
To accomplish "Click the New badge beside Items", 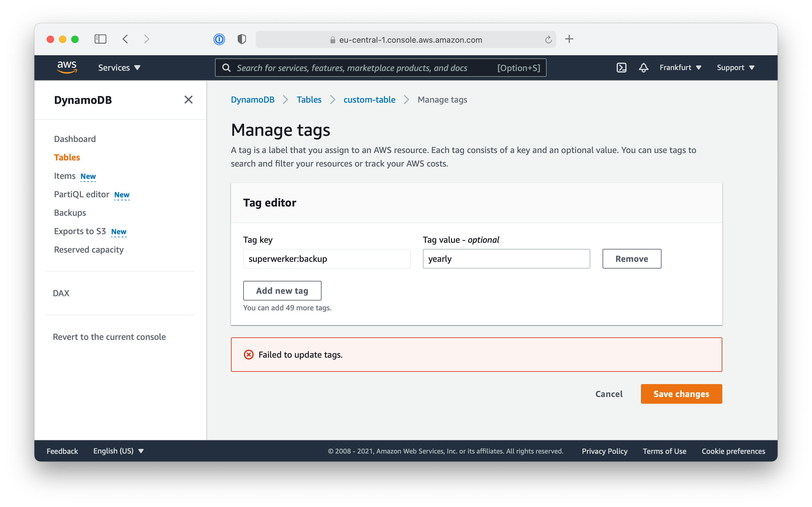I will point(88,176).
